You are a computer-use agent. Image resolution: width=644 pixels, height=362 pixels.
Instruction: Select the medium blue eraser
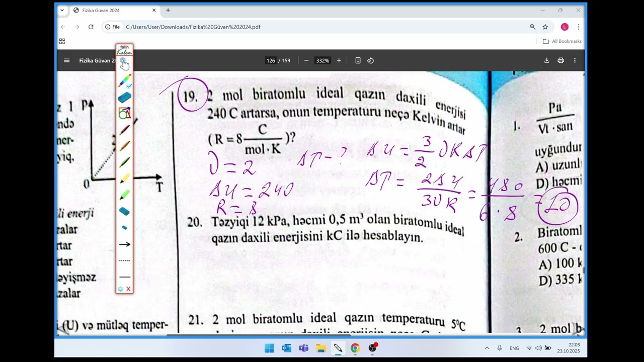point(124,211)
